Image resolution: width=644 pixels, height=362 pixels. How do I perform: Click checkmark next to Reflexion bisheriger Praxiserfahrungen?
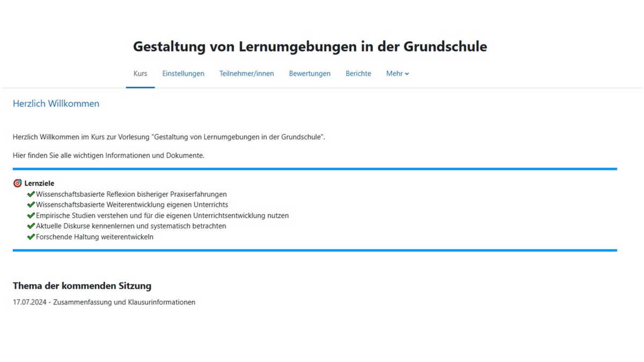31,194
